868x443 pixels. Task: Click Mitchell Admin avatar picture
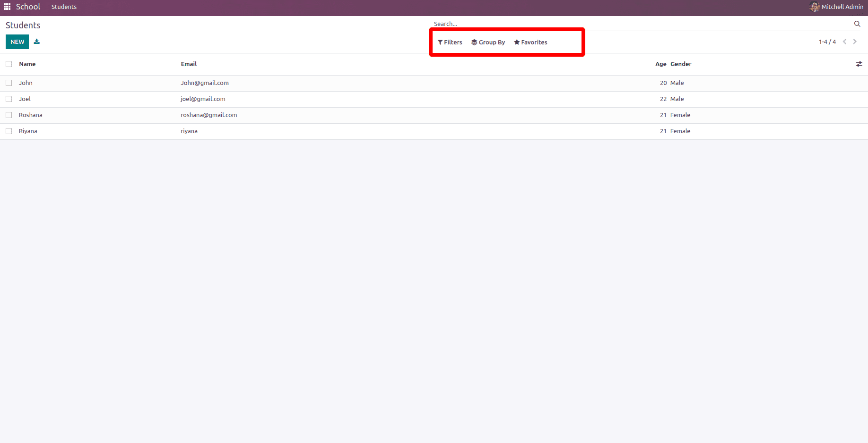(x=815, y=7)
